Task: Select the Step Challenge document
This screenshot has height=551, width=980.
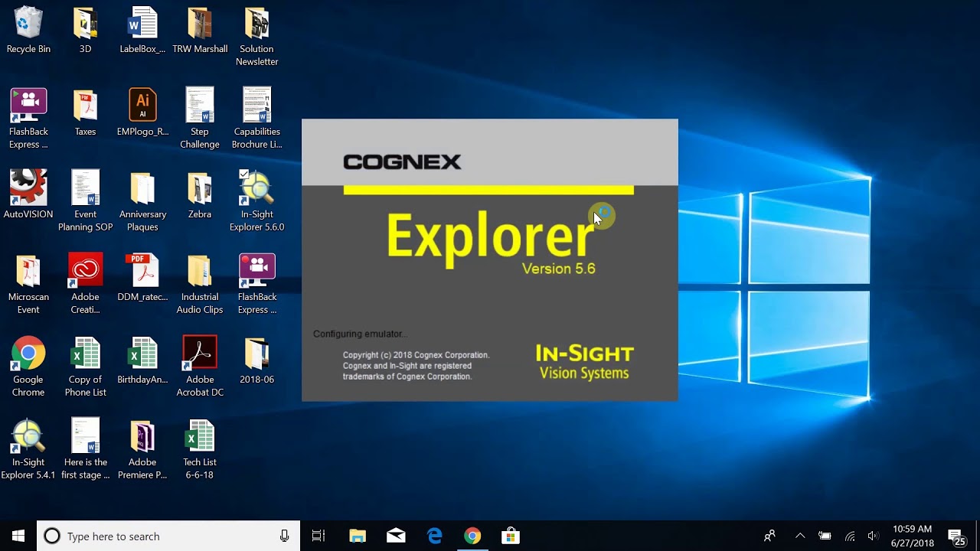Action: click(x=200, y=106)
